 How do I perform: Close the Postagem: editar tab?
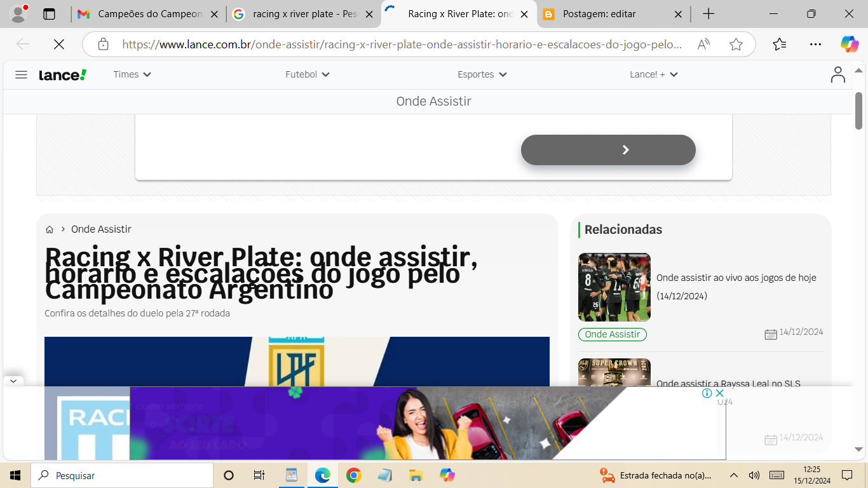coord(678,14)
